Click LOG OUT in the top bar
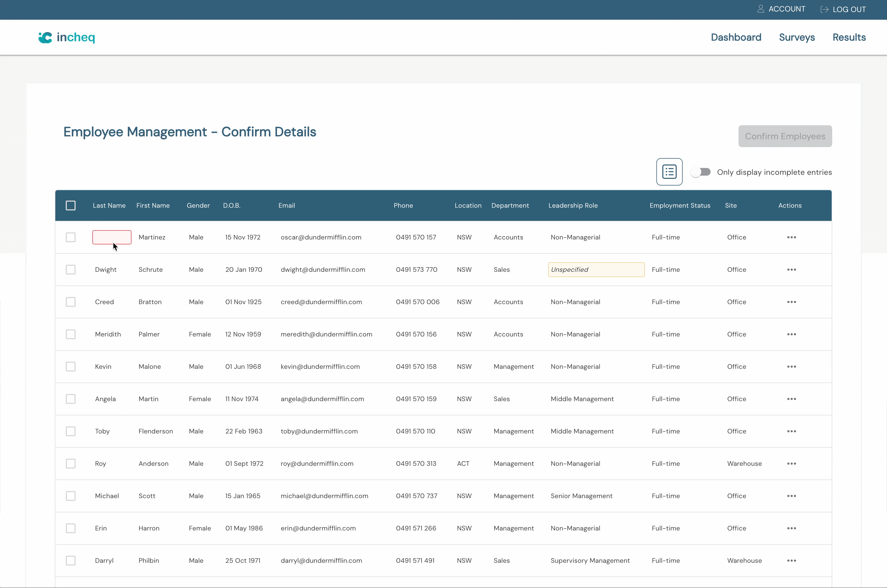The width and height of the screenshot is (887, 588). [843, 9]
